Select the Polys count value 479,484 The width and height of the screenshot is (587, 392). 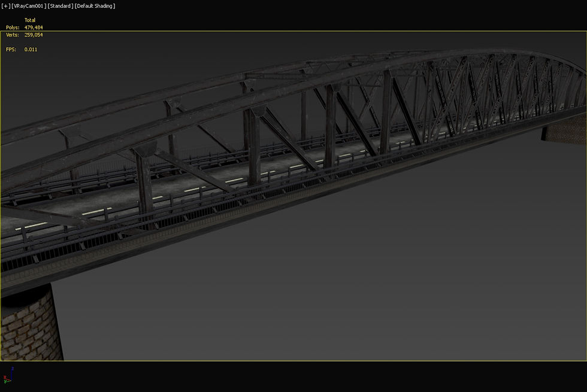(x=34, y=28)
